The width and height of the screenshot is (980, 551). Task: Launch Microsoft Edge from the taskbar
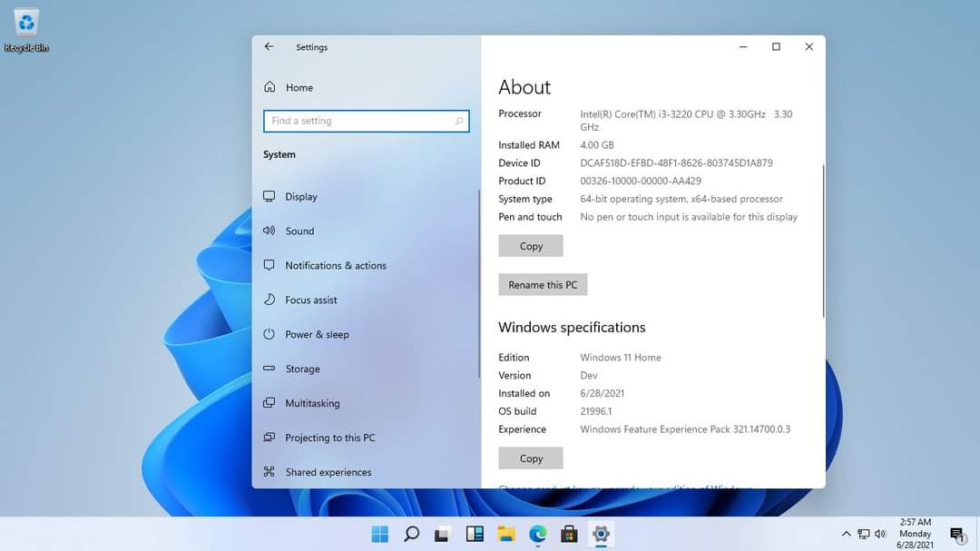(537, 534)
